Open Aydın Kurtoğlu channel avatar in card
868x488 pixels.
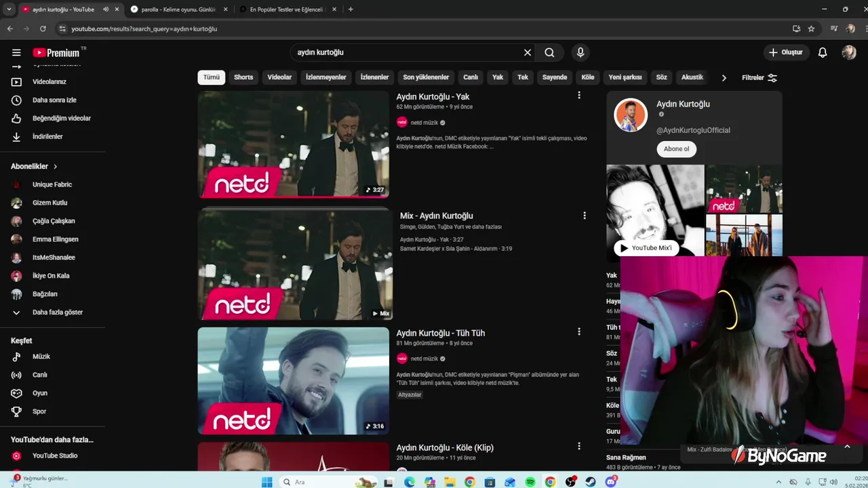click(x=631, y=115)
